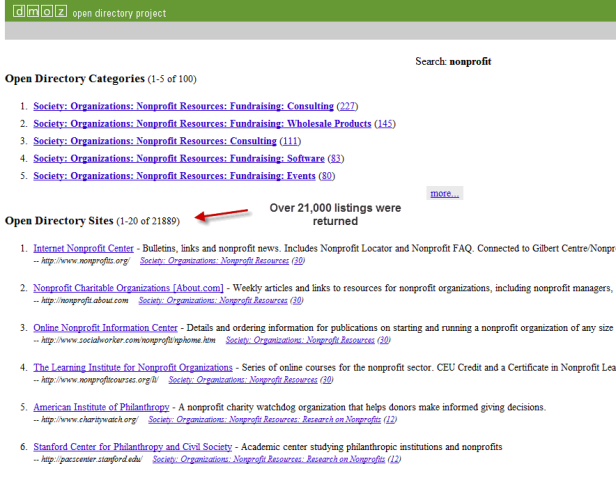Open Internet Nonprofit Center site link

tap(83, 247)
